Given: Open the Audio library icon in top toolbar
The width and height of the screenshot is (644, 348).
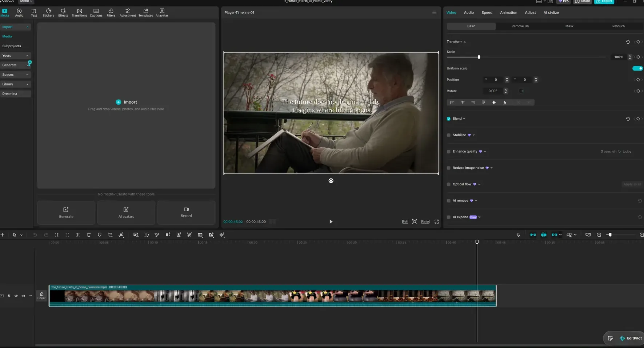Looking at the screenshot, I should click(x=19, y=12).
